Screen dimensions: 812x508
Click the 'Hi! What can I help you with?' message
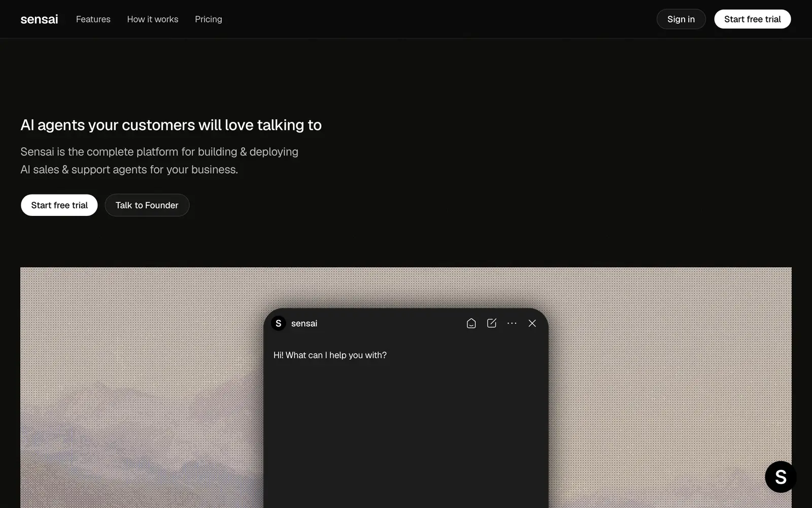tap(330, 355)
